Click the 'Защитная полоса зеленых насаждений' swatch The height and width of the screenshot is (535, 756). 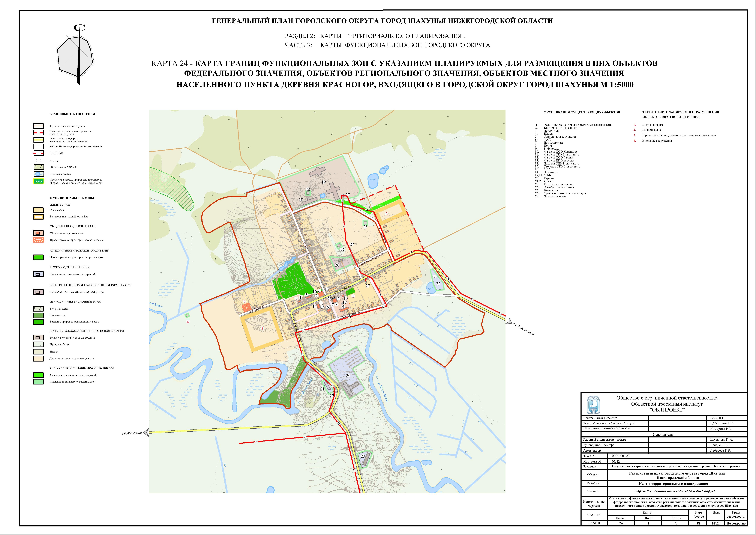point(39,375)
